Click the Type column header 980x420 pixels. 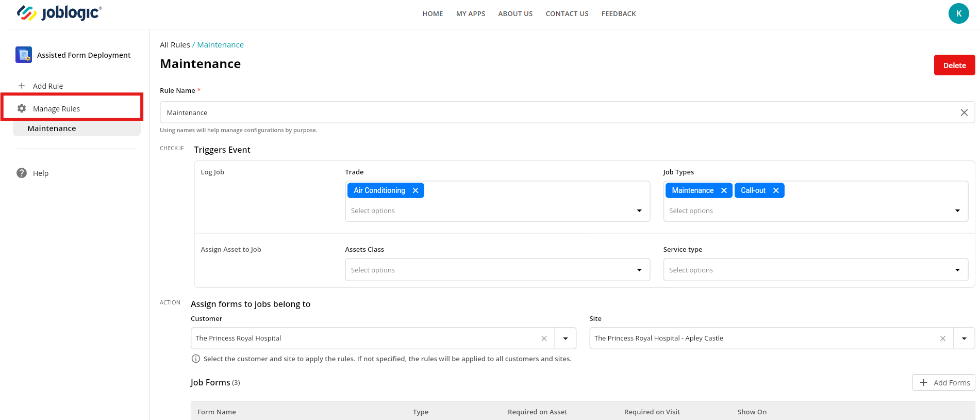(x=421, y=412)
